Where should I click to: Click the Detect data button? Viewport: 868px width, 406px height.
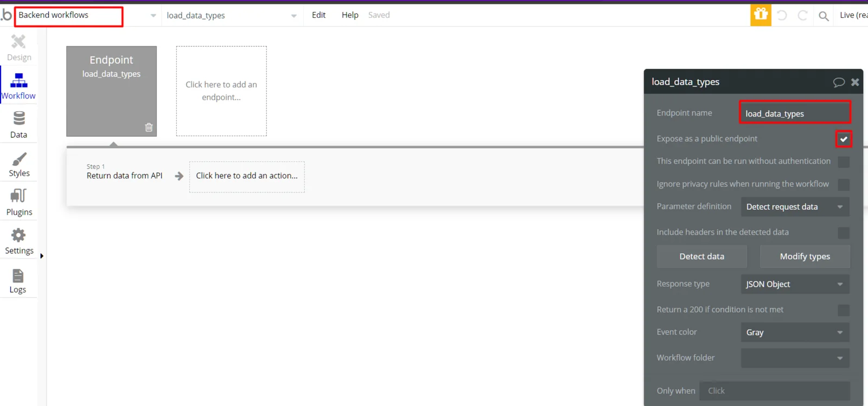click(x=701, y=256)
